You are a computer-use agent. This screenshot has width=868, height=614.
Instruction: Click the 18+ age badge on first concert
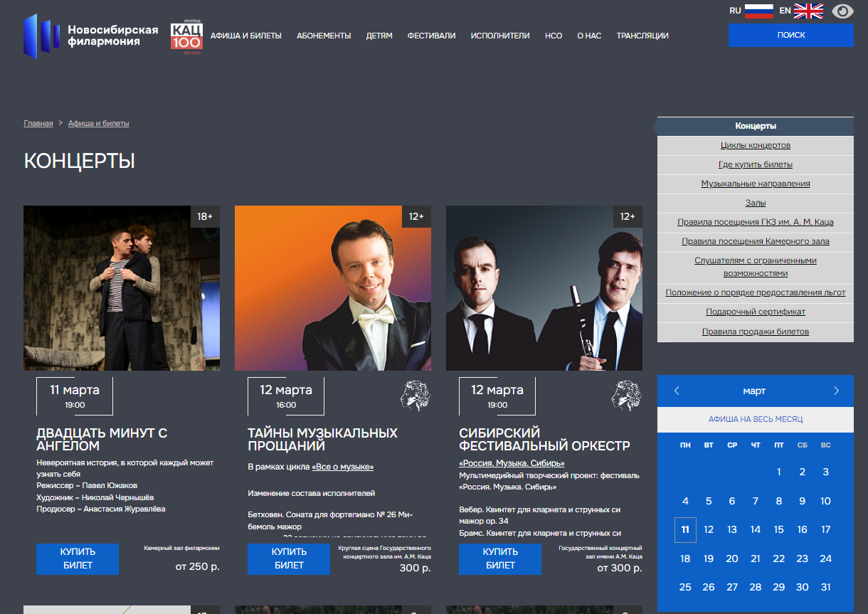[x=205, y=216]
